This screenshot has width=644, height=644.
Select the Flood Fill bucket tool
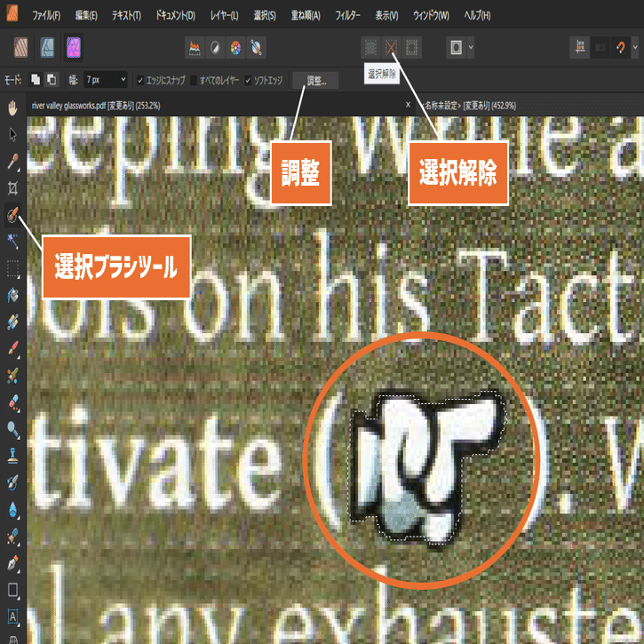point(12,295)
